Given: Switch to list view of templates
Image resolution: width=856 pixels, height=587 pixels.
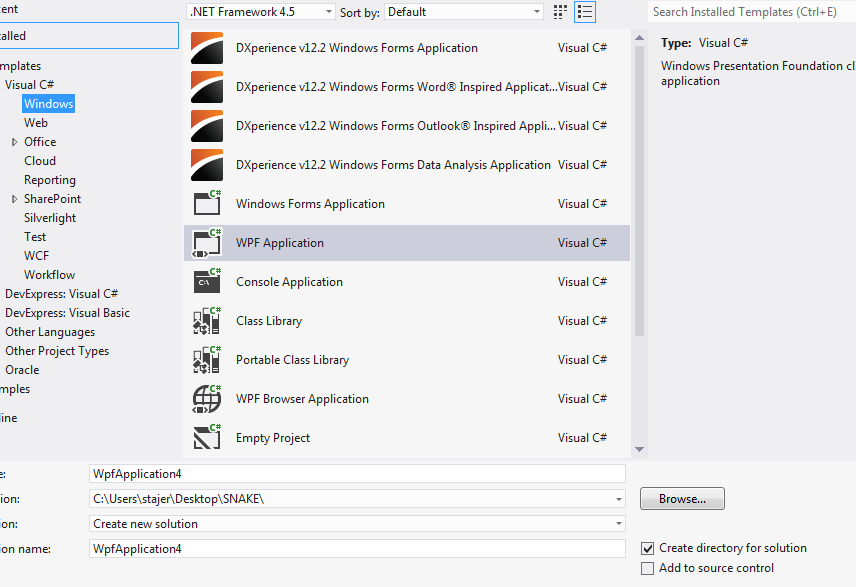Looking at the screenshot, I should click(x=585, y=12).
